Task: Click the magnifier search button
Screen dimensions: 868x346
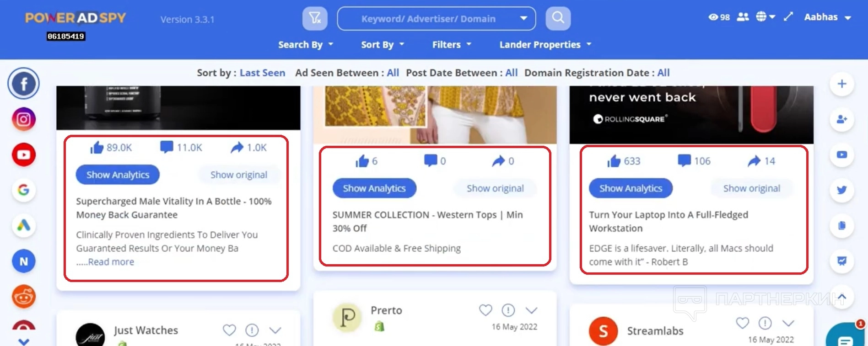Action: 558,18
